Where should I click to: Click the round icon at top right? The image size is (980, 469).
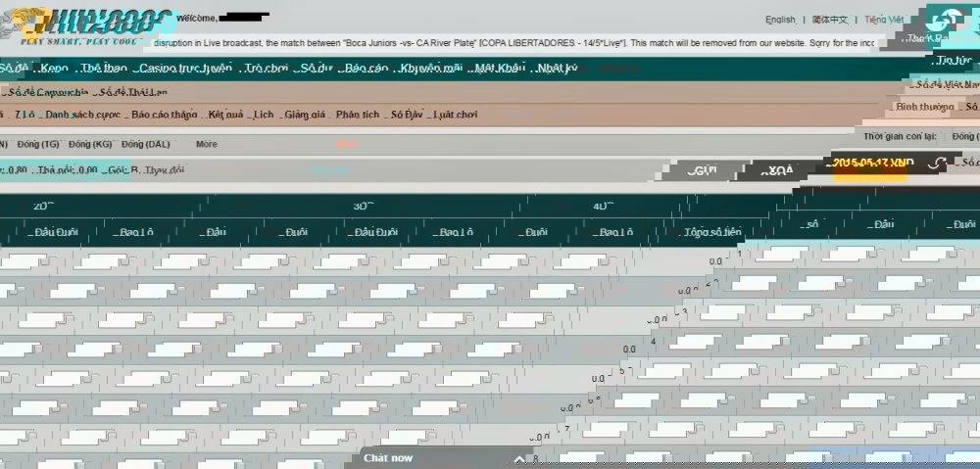pos(947,20)
